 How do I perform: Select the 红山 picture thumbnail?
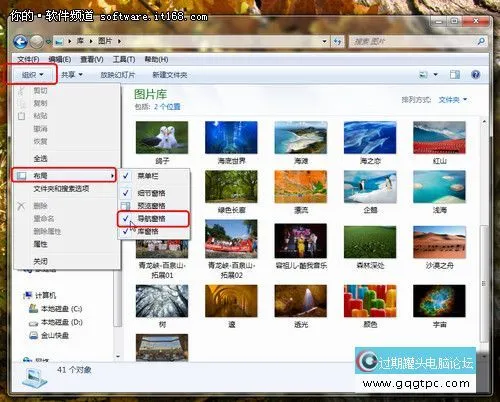coord(439,137)
